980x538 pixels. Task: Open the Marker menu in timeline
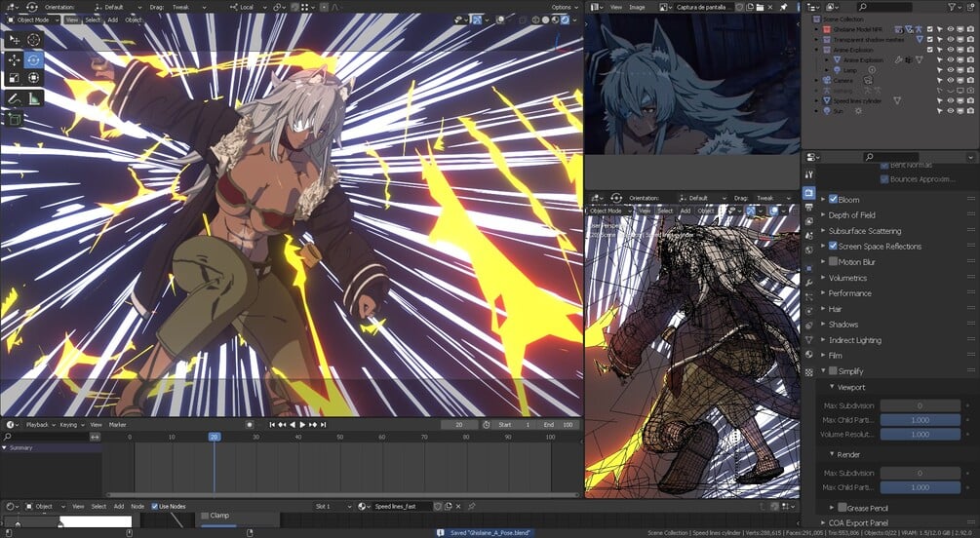tap(117, 424)
